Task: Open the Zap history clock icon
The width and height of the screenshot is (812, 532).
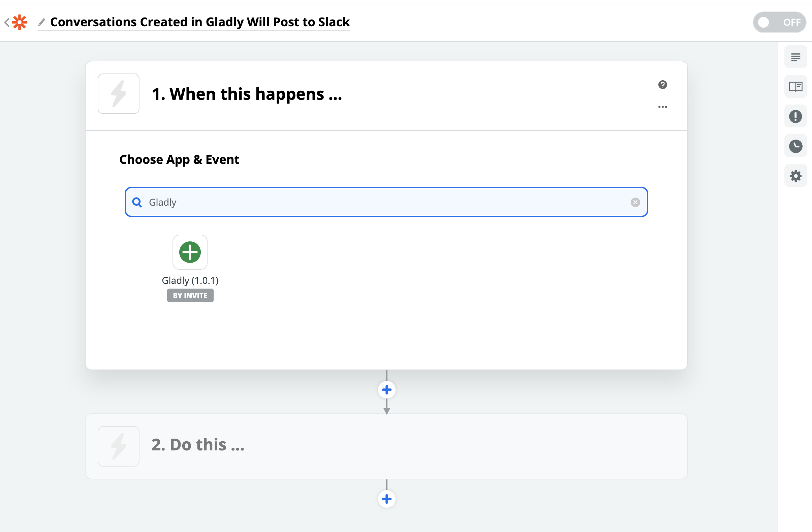Action: pyautogui.click(x=795, y=146)
